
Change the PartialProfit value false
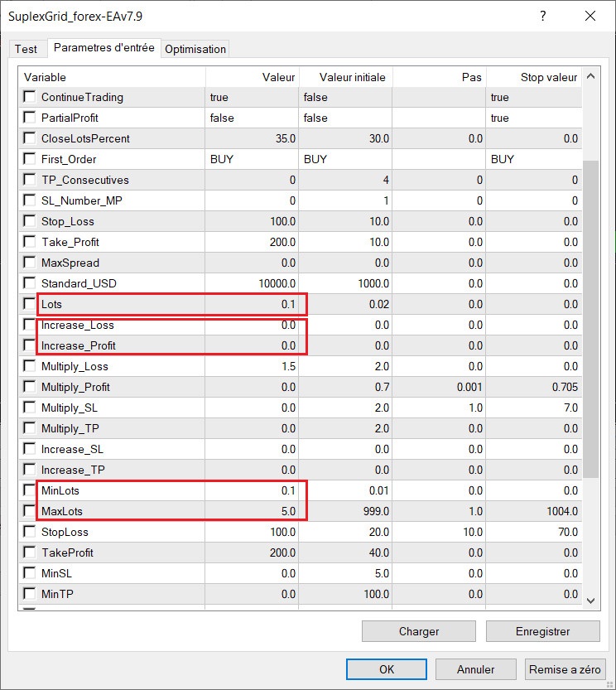coord(252,118)
